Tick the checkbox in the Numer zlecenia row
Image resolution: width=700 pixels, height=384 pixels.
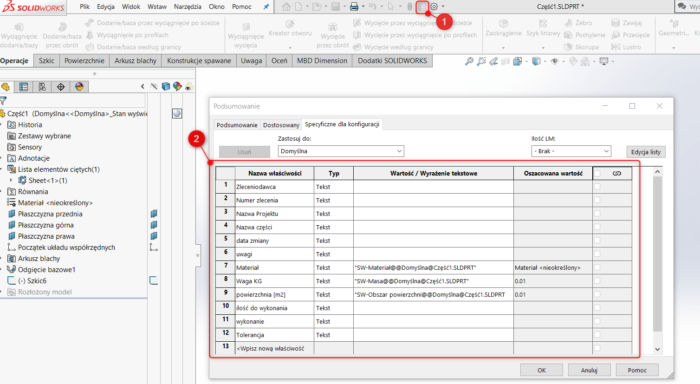(x=597, y=200)
